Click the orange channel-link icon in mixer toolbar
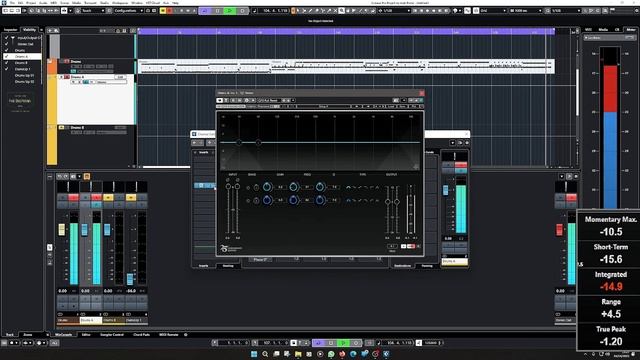640x360 pixels. pos(87,176)
